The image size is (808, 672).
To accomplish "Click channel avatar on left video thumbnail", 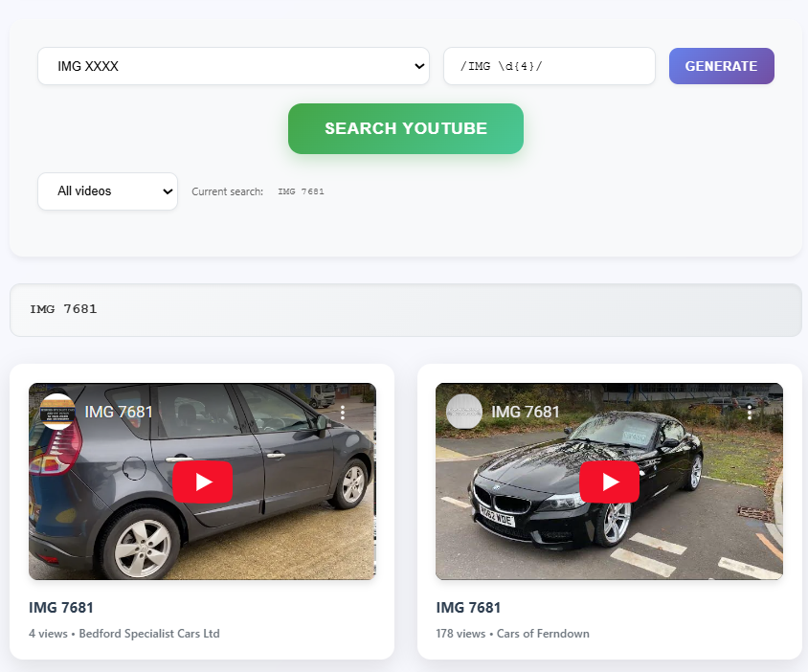I will (x=58, y=412).
